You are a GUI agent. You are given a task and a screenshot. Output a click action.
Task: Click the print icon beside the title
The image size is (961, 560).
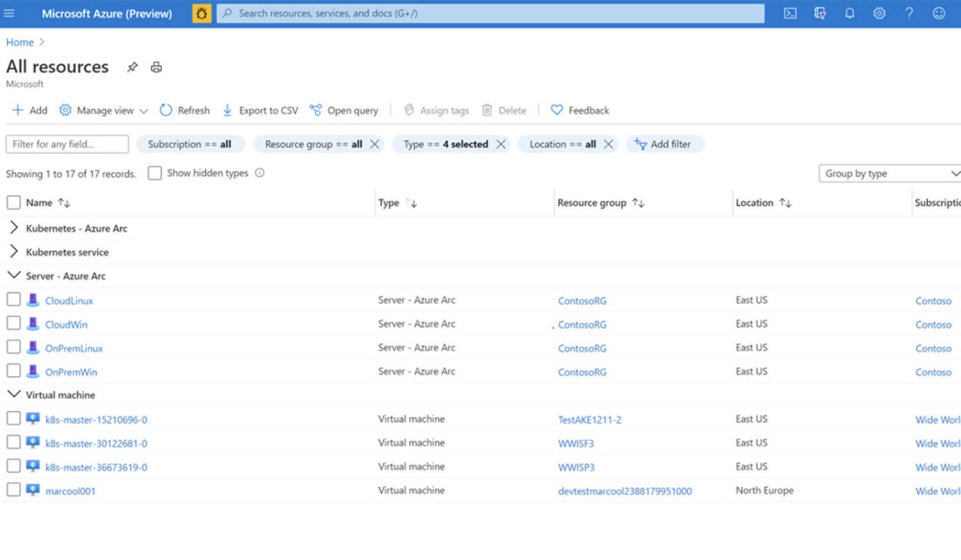click(156, 67)
